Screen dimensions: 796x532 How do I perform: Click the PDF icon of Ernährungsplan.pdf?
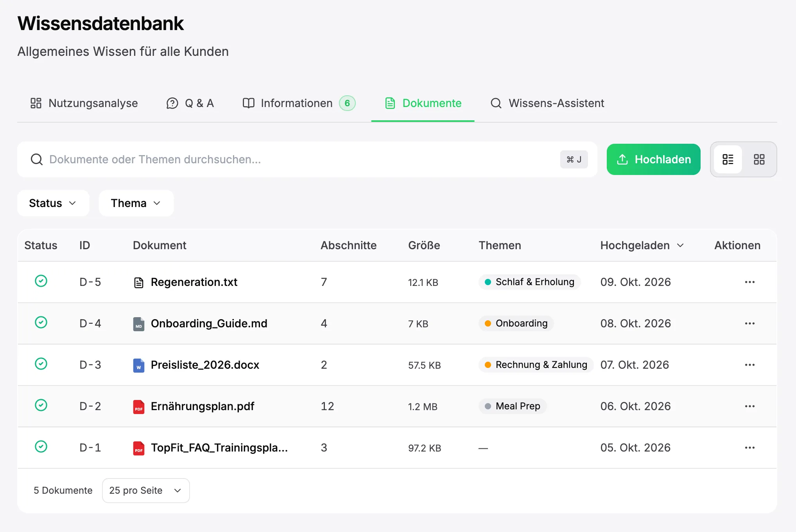click(x=139, y=407)
